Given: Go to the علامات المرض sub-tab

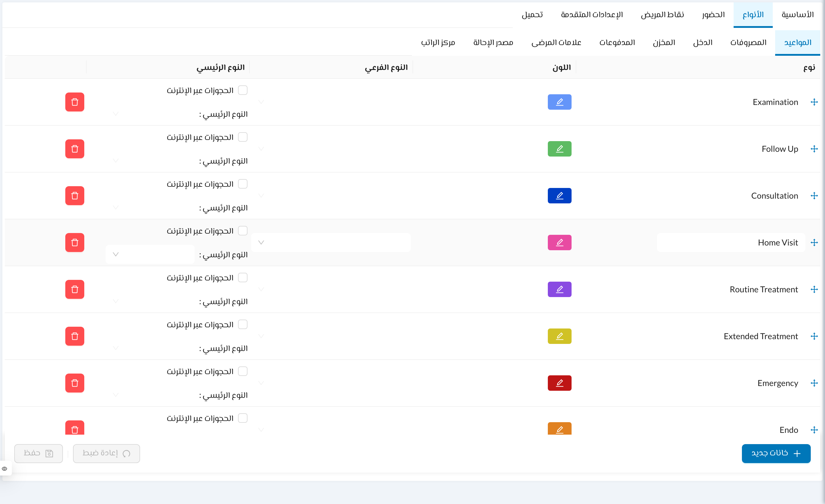Looking at the screenshot, I should click(x=556, y=42).
